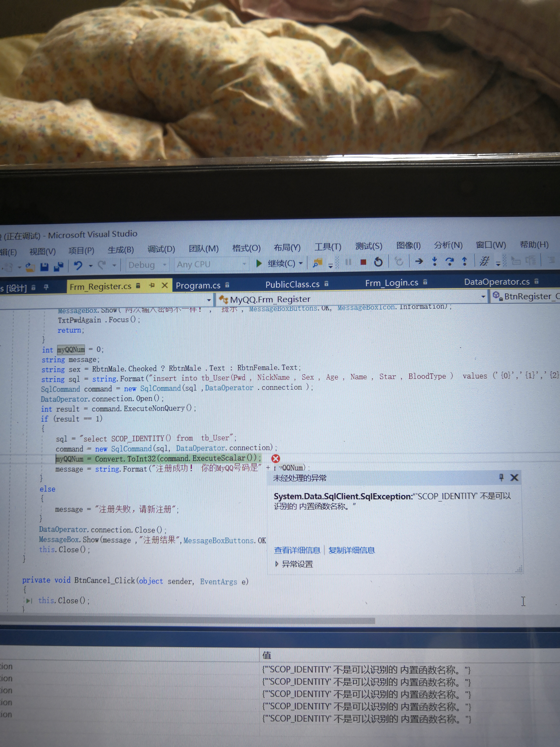
Task: Click the Save file icon
Action: pyautogui.click(x=44, y=267)
